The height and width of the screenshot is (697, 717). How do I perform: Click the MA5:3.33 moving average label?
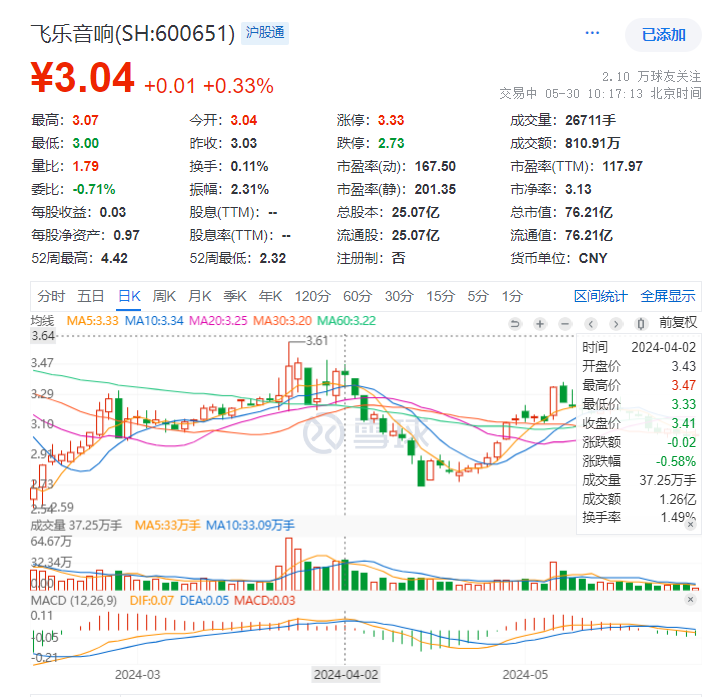tap(92, 321)
